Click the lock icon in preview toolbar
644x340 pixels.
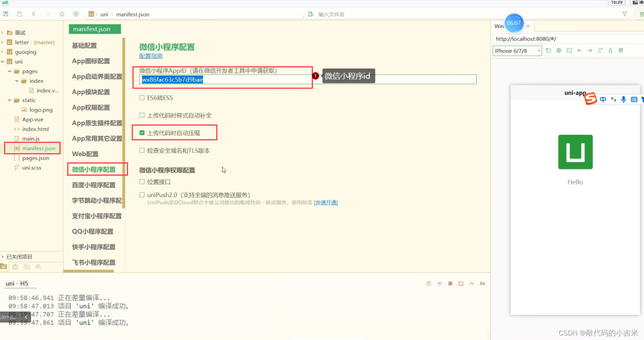tap(611, 50)
